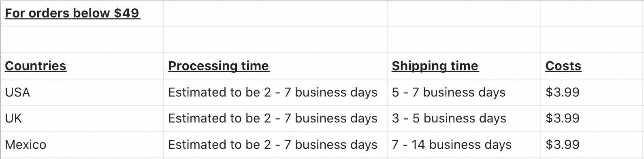Click the Shipping time column header
Image resolution: width=644 pixels, height=159 pixels.
coord(464,66)
